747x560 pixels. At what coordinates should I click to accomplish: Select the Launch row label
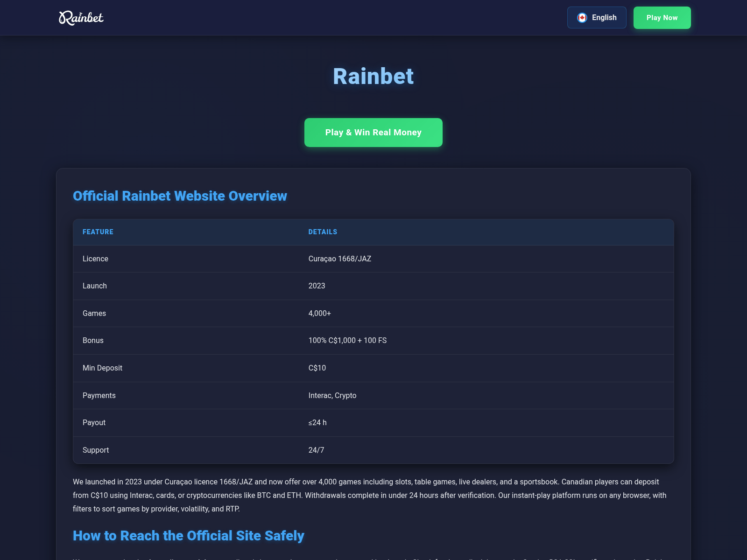[x=95, y=286]
